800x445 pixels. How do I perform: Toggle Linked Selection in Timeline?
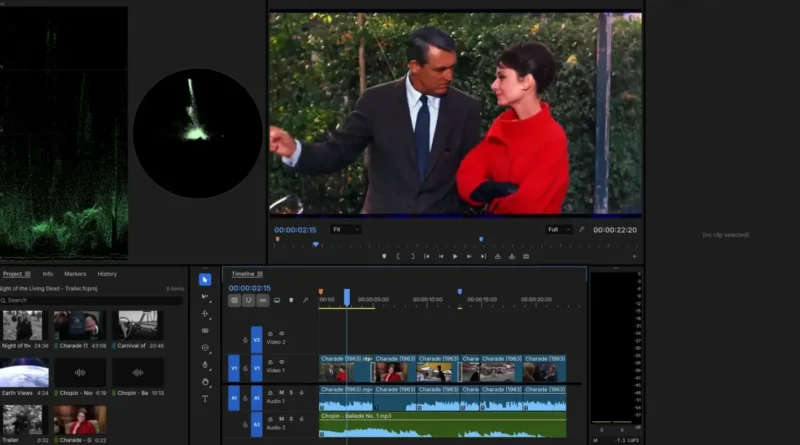(x=263, y=300)
